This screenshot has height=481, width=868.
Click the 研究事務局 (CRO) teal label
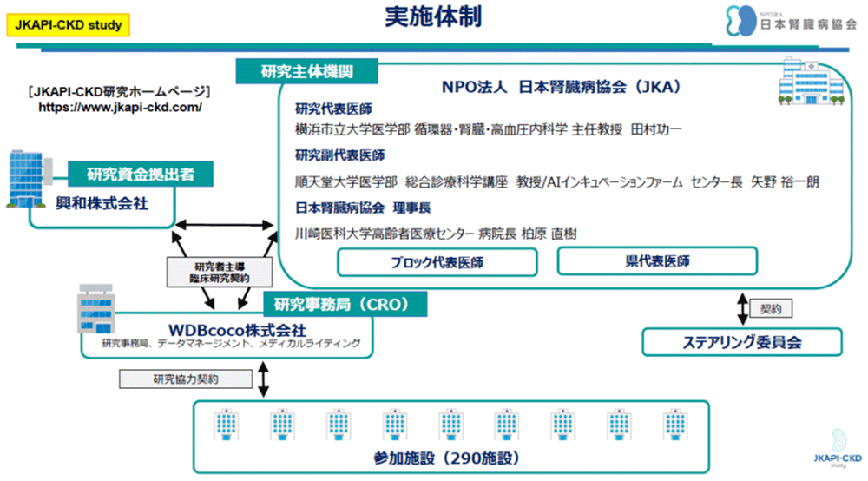point(345,304)
